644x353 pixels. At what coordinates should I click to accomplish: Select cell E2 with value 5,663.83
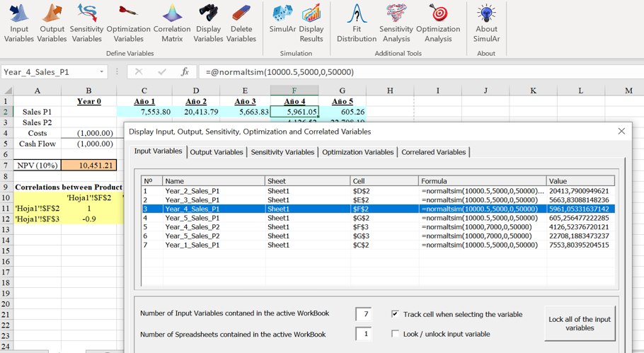point(245,112)
